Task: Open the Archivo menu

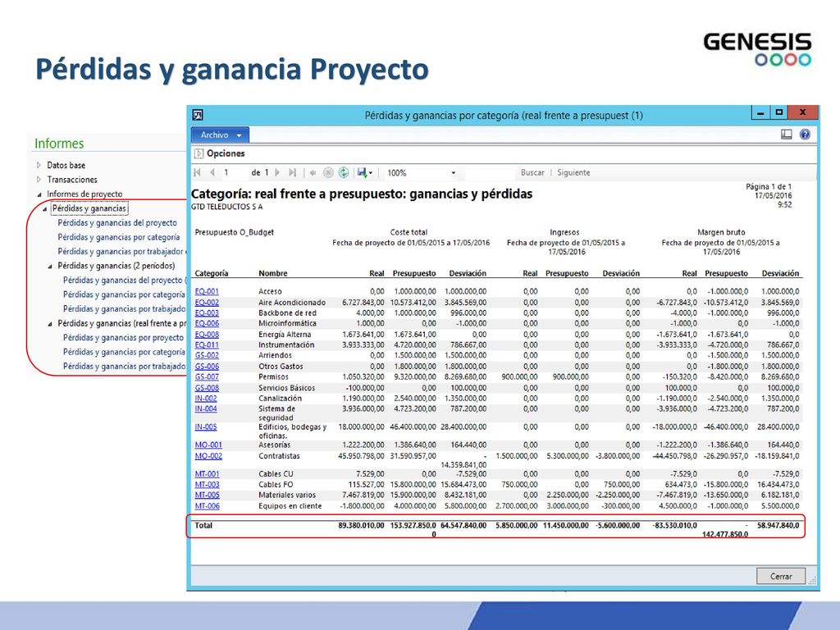Action: 220,135
